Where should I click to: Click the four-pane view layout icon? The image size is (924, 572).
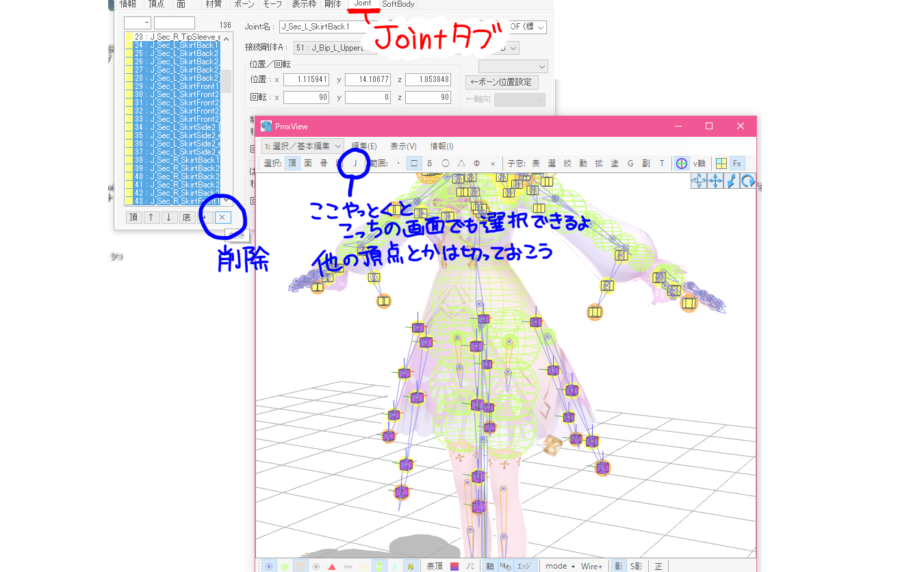(721, 164)
